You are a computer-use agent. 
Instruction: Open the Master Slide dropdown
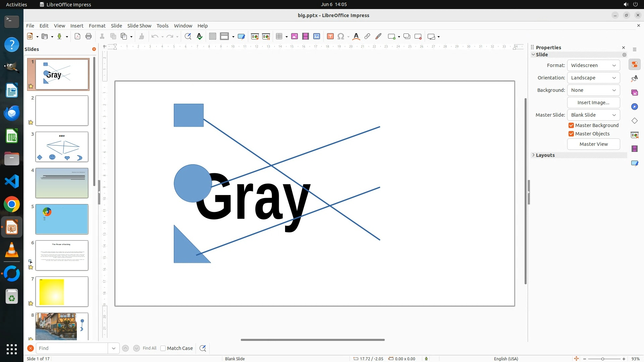593,115
